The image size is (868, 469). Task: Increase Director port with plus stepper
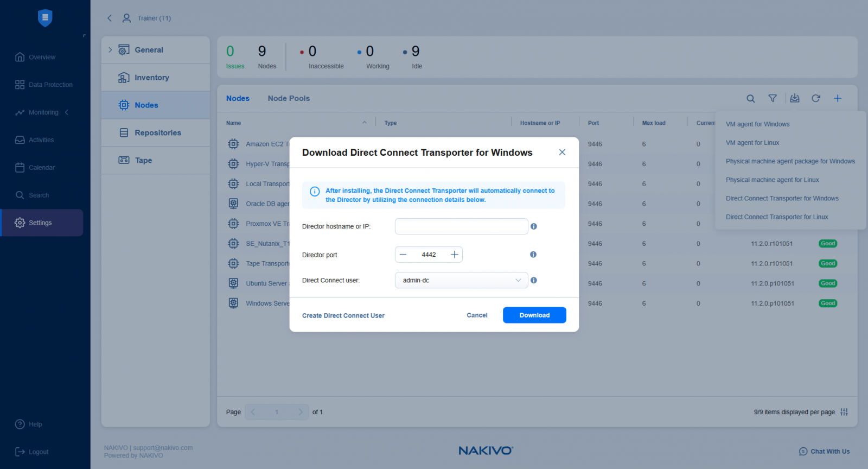[x=455, y=255]
